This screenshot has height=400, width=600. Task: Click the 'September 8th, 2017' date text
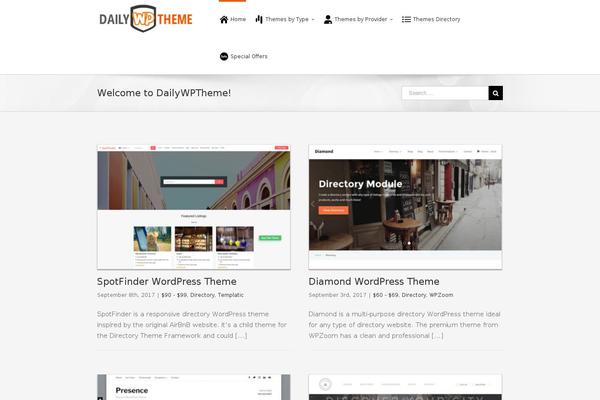[x=126, y=295]
